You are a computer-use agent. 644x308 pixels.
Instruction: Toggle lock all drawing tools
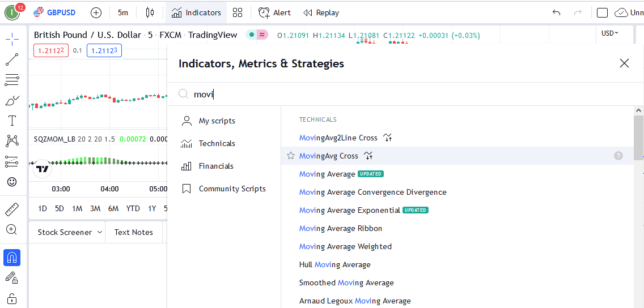click(12, 298)
